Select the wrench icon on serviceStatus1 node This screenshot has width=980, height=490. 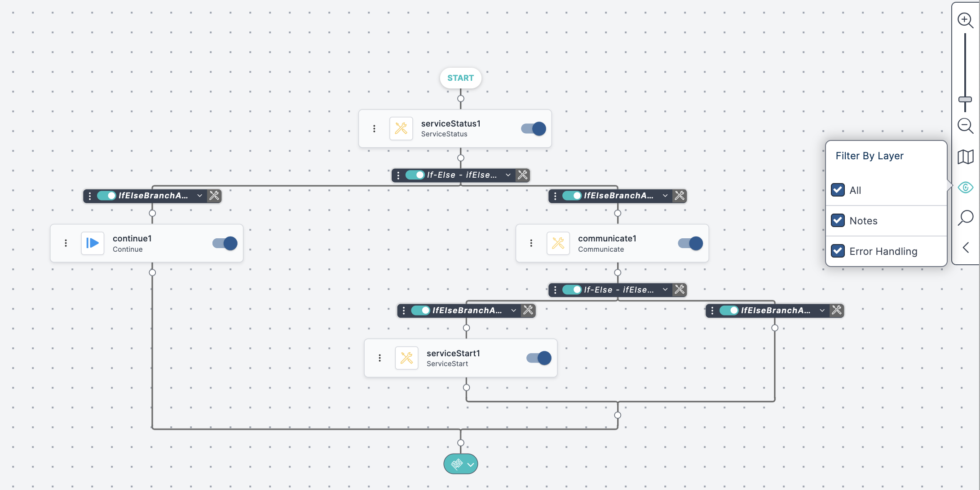tap(401, 128)
